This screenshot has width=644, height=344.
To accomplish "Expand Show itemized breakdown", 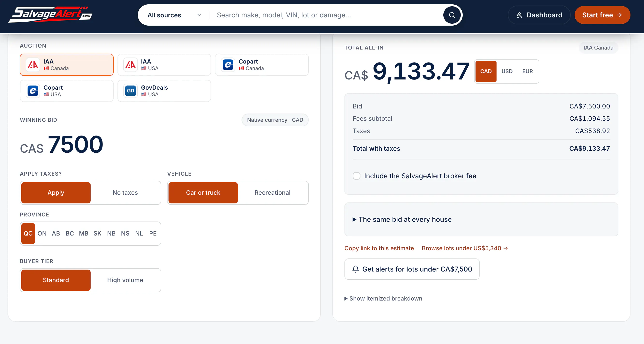I will click(x=383, y=299).
